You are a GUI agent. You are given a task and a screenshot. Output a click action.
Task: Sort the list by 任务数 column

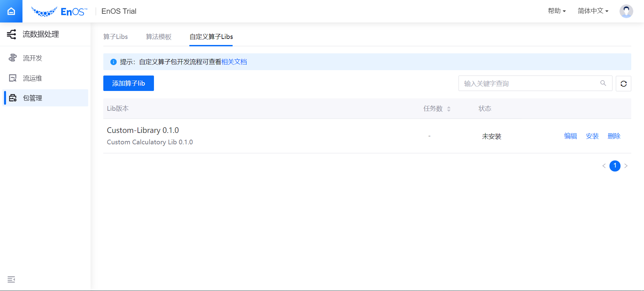point(448,109)
